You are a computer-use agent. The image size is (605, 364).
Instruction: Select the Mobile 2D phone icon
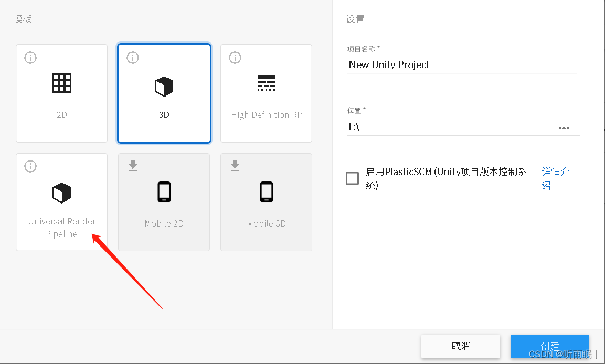(164, 191)
